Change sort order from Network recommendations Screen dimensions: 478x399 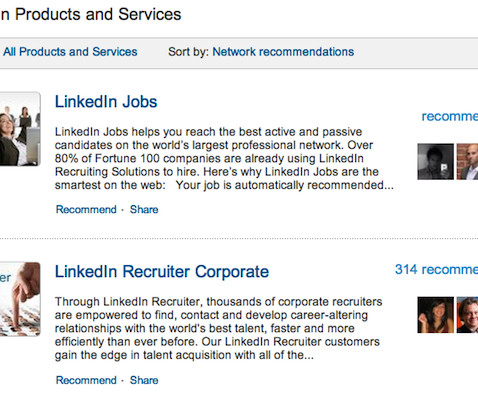coord(283,52)
